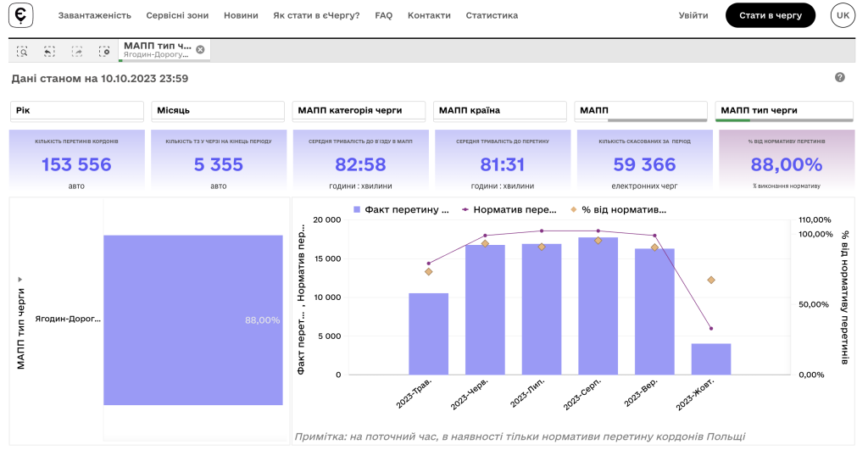The height and width of the screenshot is (450, 868).
Task: Click the Дані станом на 10.10.2023 heading
Action: tap(100, 79)
